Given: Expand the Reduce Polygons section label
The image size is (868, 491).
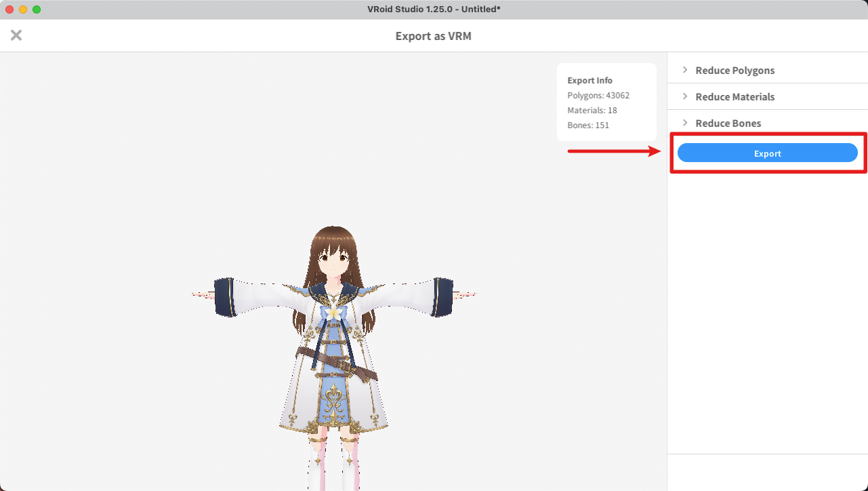Looking at the screenshot, I should [x=735, y=71].
